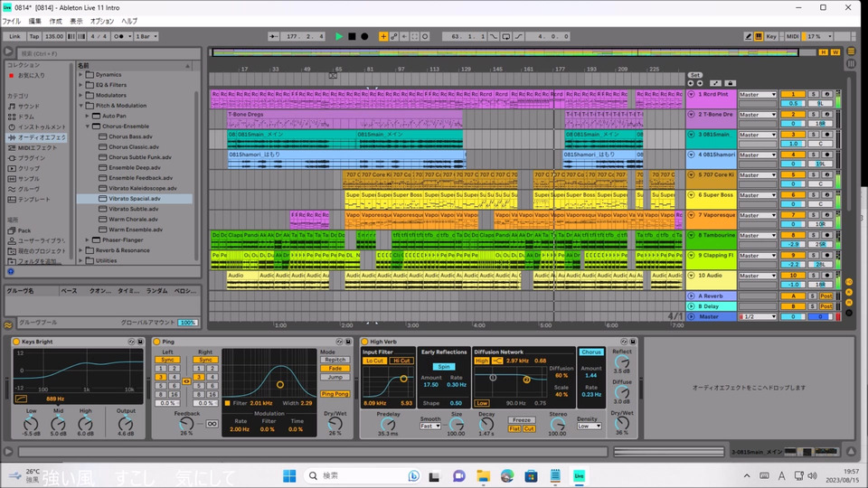868x488 pixels.
Task: Open the 1 Bar quantization dropdown
Action: pos(146,36)
